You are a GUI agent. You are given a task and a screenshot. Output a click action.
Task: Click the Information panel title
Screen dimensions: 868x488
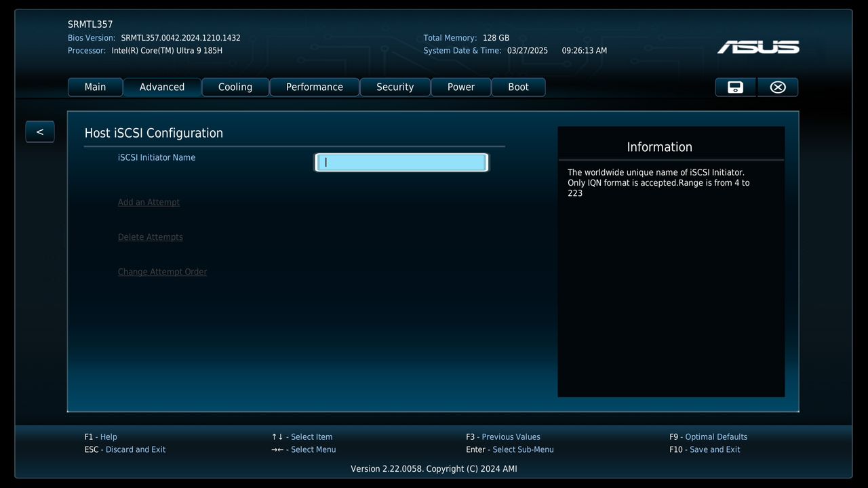660,147
